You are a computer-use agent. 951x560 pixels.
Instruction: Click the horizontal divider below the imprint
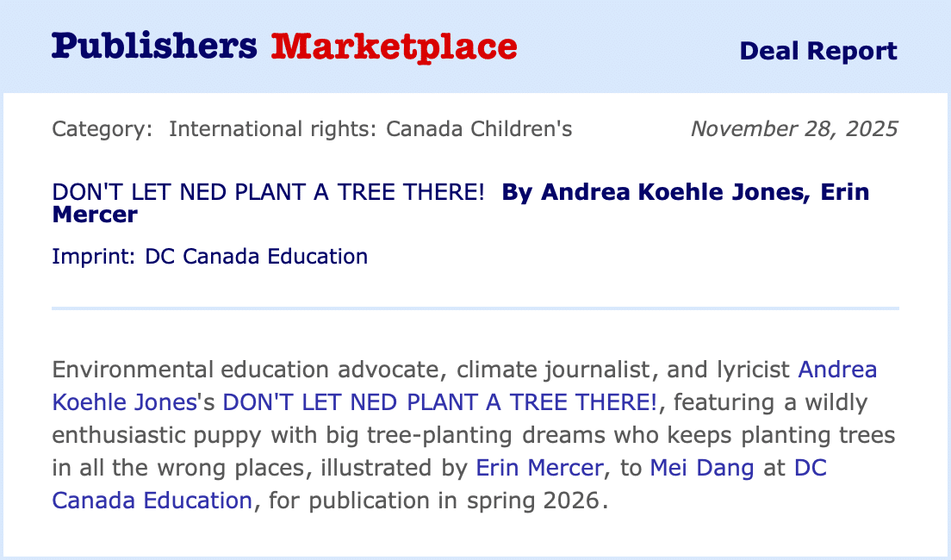(475, 308)
